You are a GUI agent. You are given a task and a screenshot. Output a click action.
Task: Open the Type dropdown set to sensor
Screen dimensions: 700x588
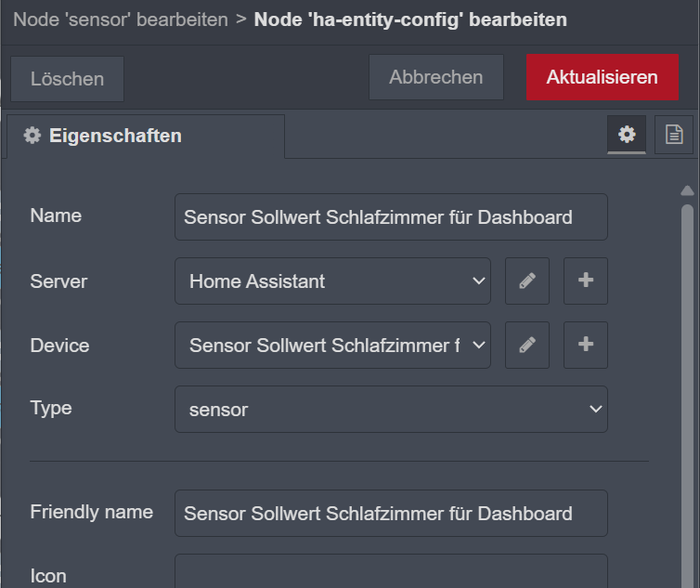tap(391, 409)
